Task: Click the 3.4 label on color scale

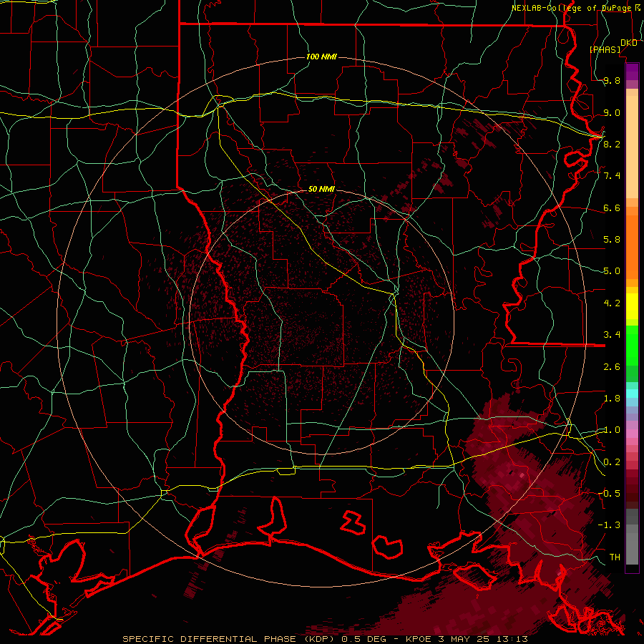Action: tap(612, 335)
